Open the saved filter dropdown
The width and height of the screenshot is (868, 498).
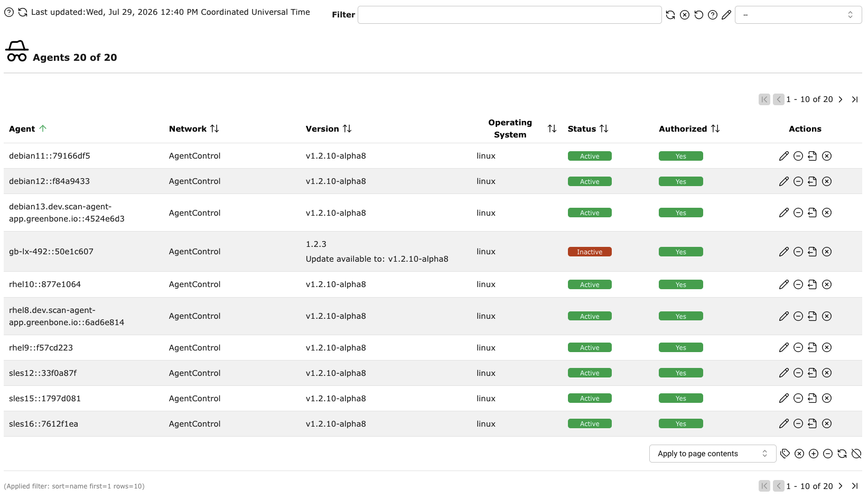click(798, 15)
